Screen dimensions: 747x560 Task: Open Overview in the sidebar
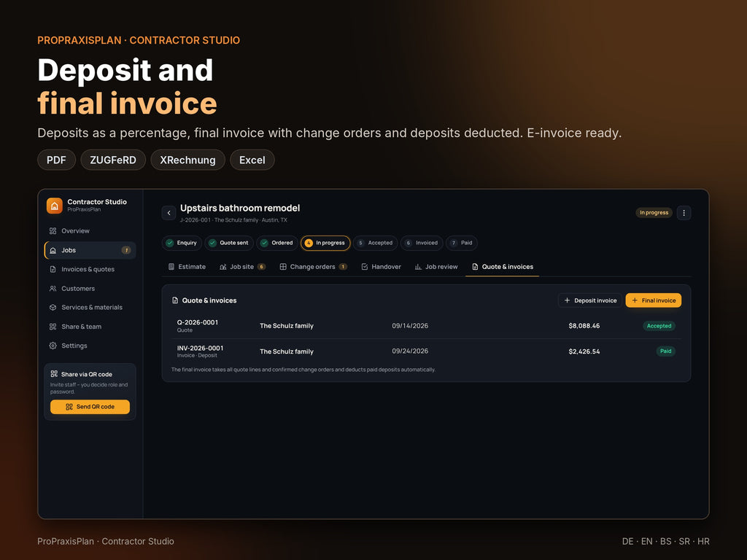pos(90,231)
